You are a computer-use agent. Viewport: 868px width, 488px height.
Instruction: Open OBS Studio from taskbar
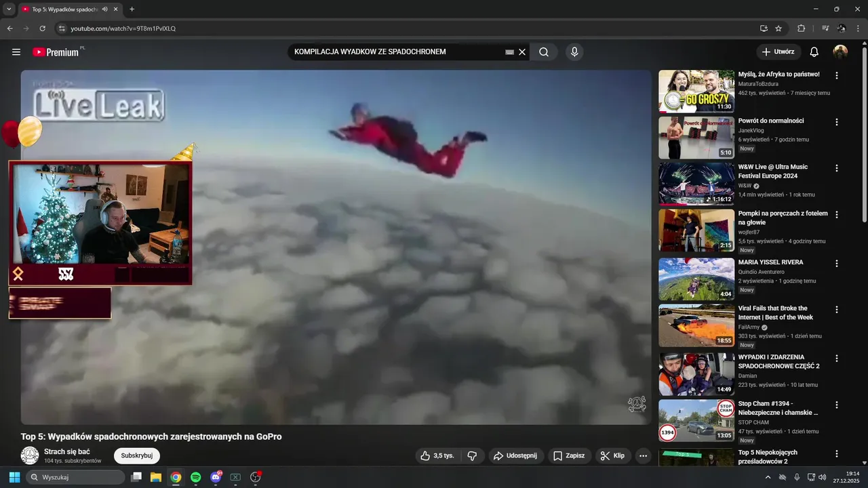coord(256,477)
